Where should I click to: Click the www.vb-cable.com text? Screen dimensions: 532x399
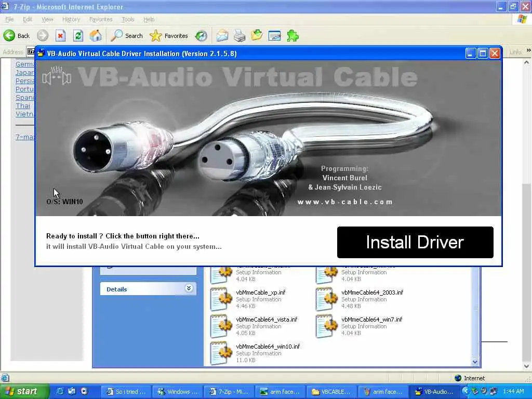point(345,202)
